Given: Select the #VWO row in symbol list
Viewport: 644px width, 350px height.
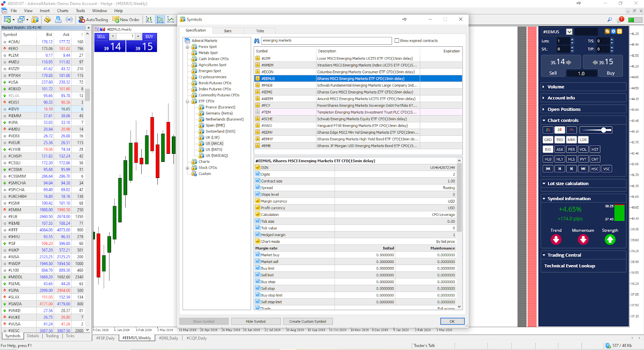Looking at the screenshot, I should pyautogui.click(x=358, y=126).
